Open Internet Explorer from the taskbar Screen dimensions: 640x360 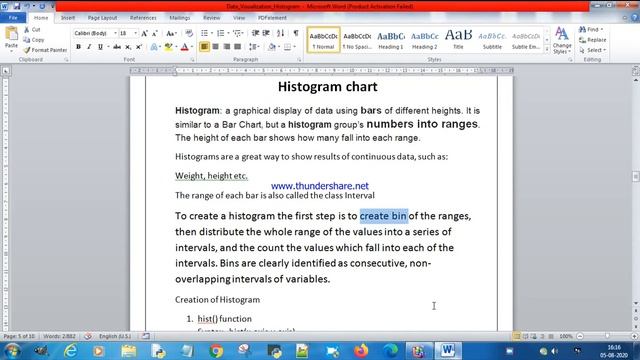click(71, 351)
